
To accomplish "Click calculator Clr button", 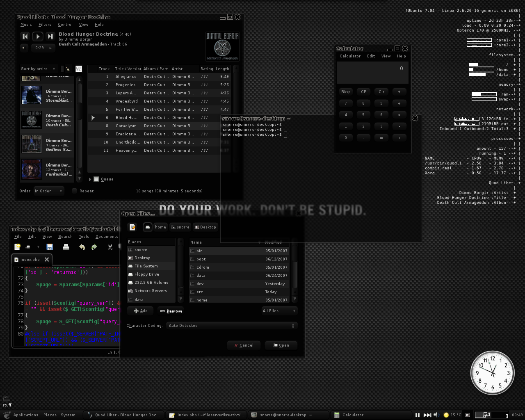I will pyautogui.click(x=381, y=92).
